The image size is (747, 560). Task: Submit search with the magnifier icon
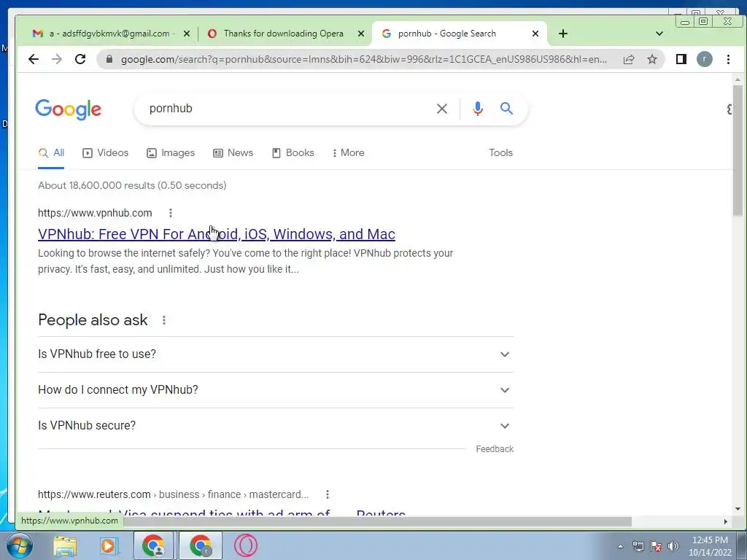click(x=506, y=109)
